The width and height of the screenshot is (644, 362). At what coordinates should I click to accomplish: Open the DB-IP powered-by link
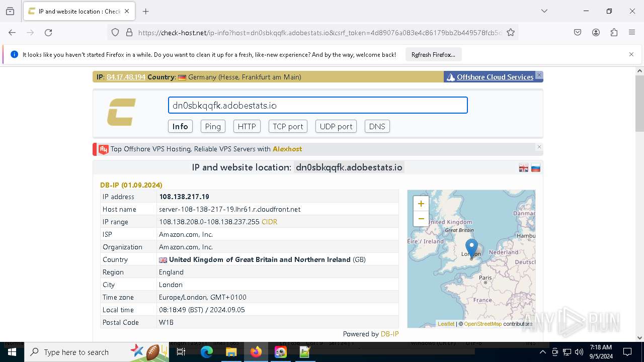[x=389, y=334]
